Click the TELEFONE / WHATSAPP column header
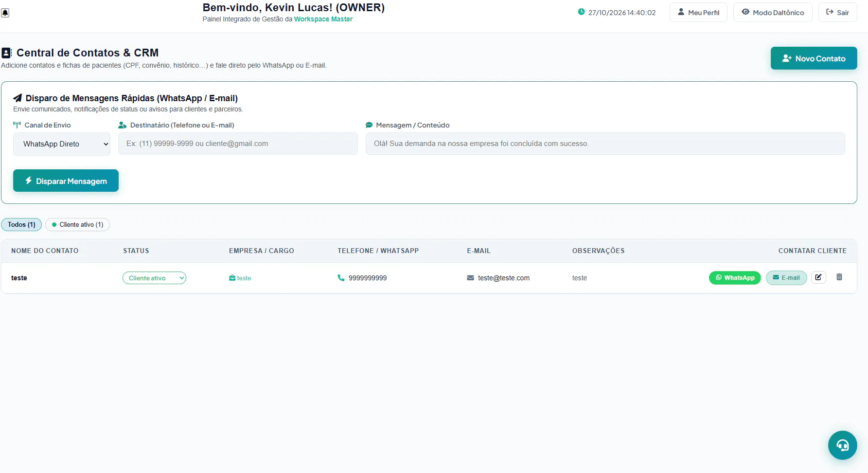Viewport: 868px width, 473px height. (378, 251)
